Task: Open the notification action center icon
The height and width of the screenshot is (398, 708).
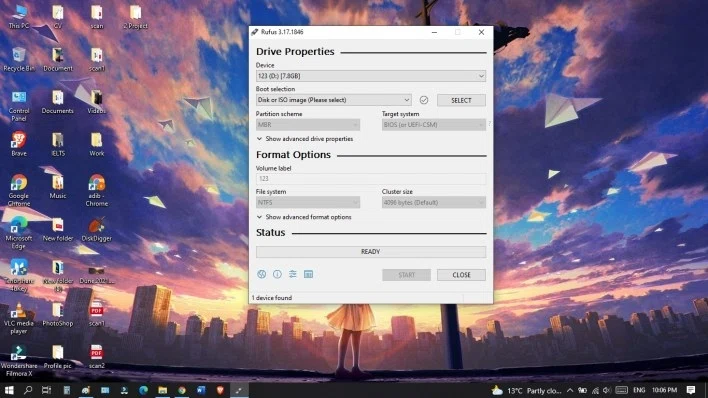Action: pyautogui.click(x=691, y=390)
